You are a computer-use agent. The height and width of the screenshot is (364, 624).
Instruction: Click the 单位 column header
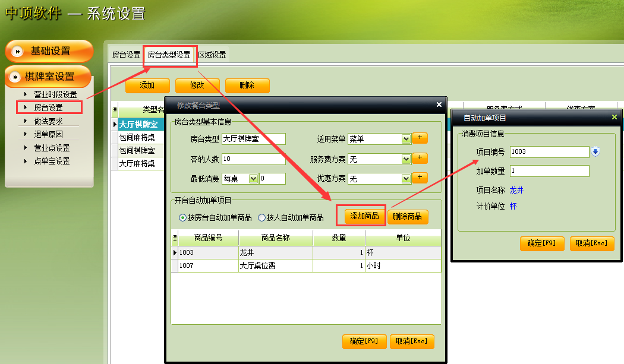[x=403, y=238]
